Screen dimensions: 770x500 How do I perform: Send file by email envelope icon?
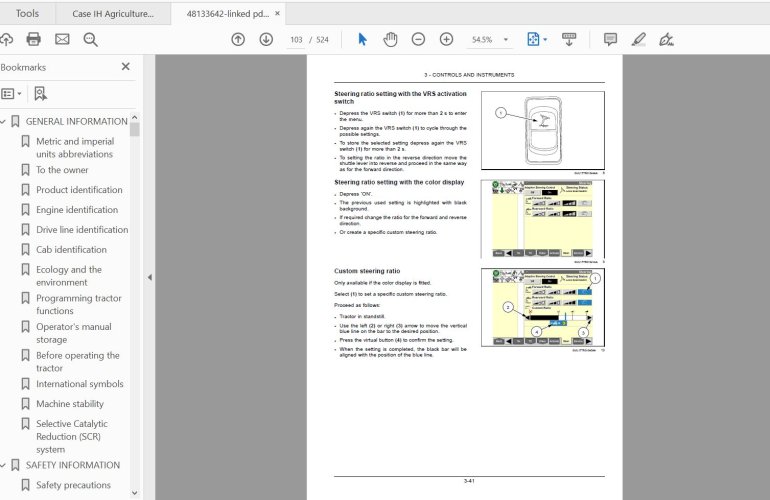[62, 39]
